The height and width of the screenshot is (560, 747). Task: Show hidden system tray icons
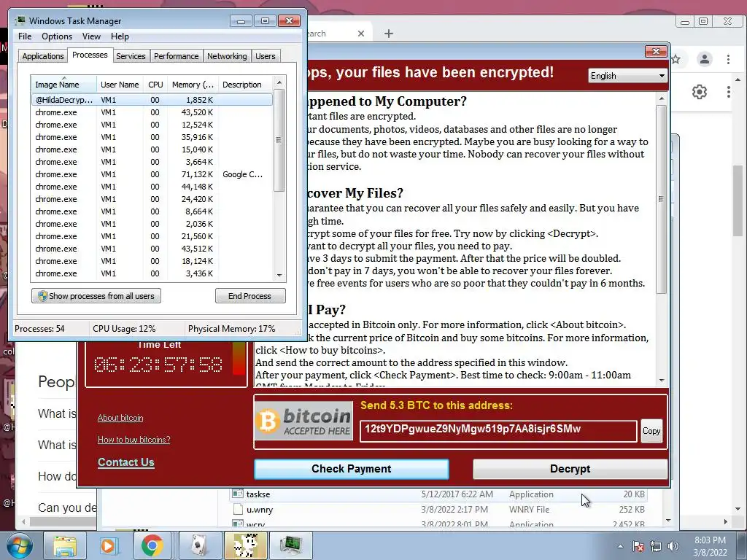point(620,547)
